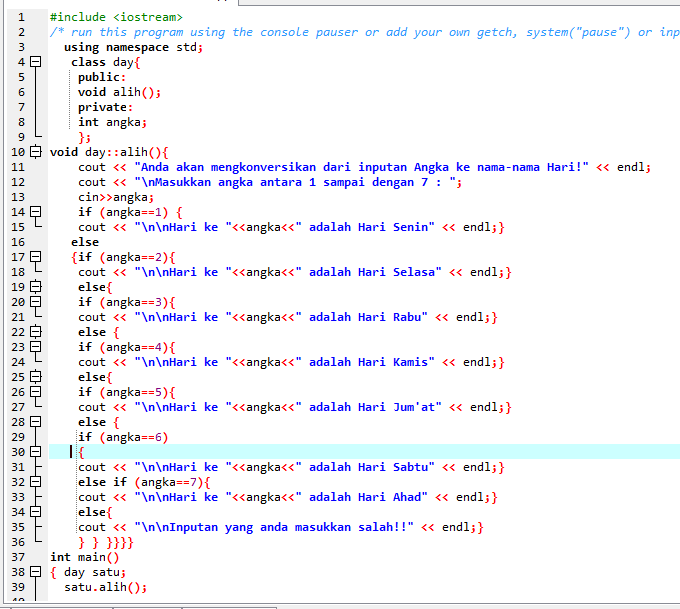Collapse the angka==1 block fold on line 14
680x609 pixels.
[36, 212]
